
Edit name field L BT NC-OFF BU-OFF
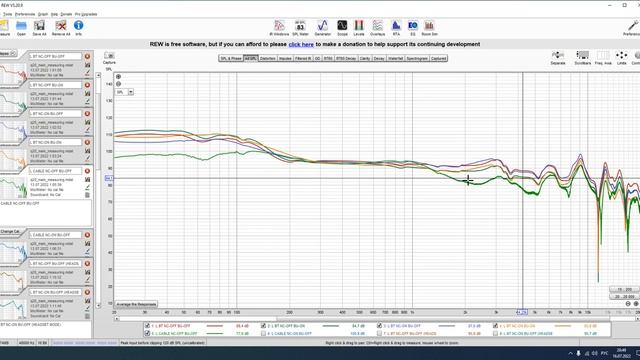tap(55, 56)
